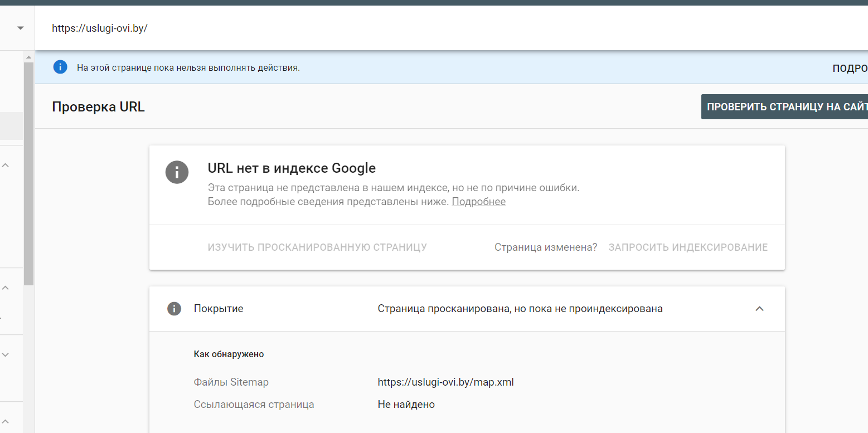Click gray info icon beside URL нет в индексе
The width and height of the screenshot is (868, 433).
point(177,172)
